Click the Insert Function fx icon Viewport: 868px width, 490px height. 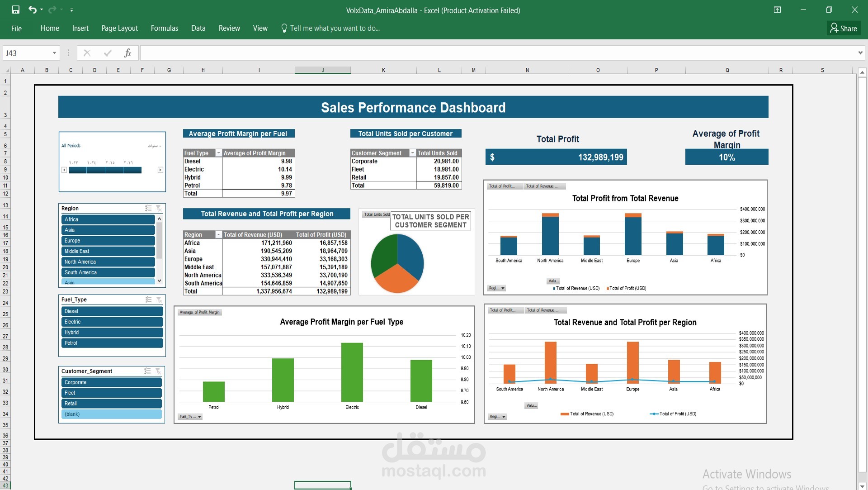click(x=128, y=53)
